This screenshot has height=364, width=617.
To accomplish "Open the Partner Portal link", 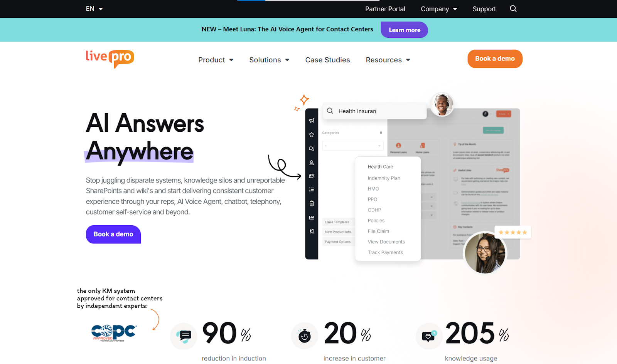I will [x=385, y=9].
